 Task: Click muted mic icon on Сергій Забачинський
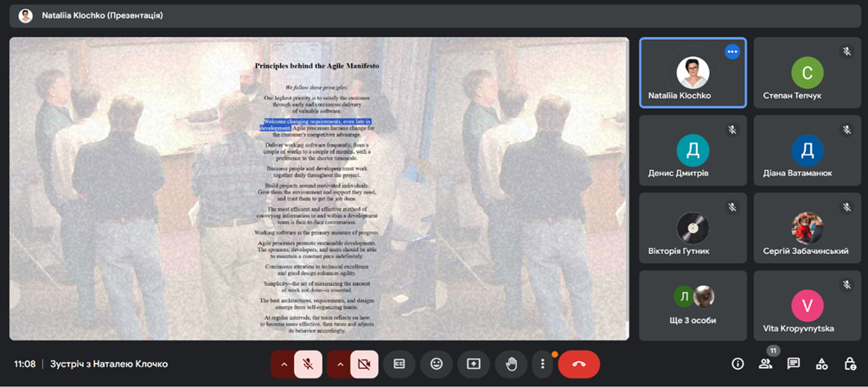click(x=846, y=207)
